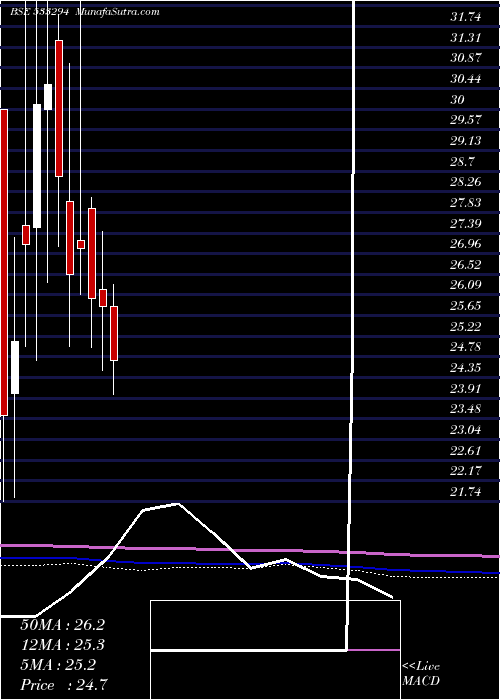Select the 30.87 price level label
This screenshot has height=700, width=500.
click(466, 58)
